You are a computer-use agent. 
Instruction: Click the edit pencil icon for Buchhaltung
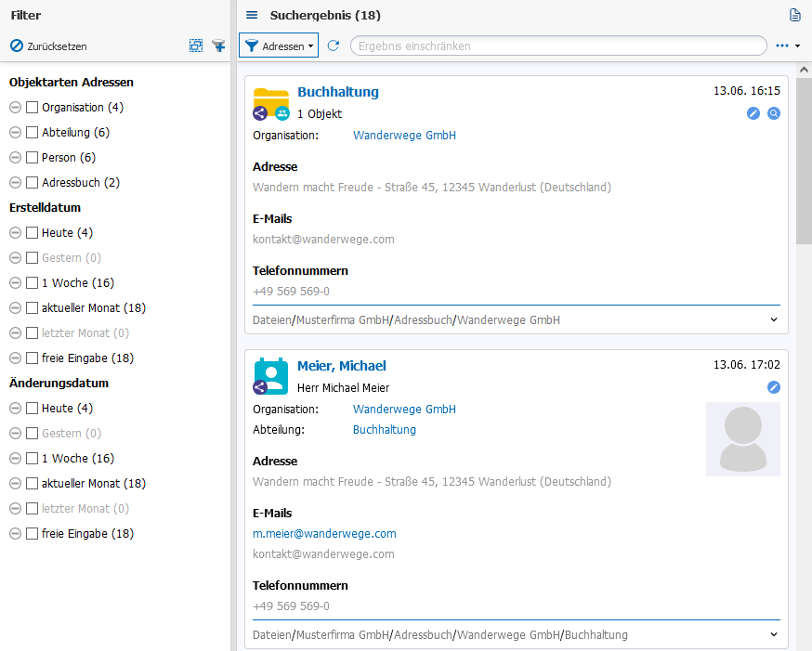click(x=753, y=113)
